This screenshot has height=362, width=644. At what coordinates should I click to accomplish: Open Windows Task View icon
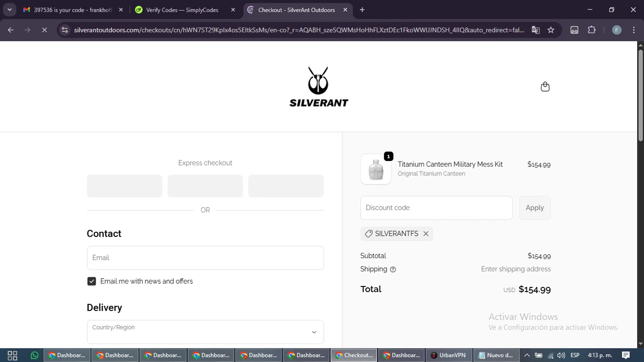point(12,355)
